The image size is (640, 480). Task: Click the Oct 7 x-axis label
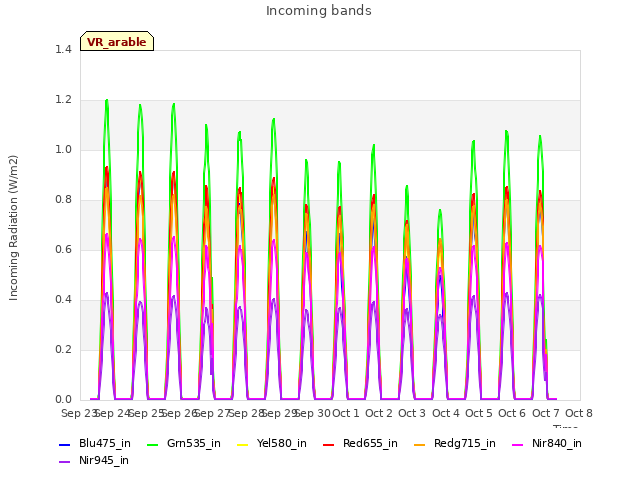(546, 413)
